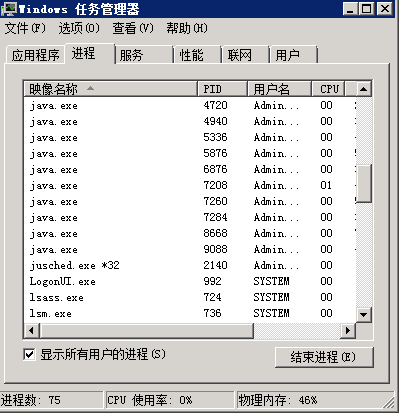
Task: Click the CPU value 01 cell
Action: [x=326, y=185]
